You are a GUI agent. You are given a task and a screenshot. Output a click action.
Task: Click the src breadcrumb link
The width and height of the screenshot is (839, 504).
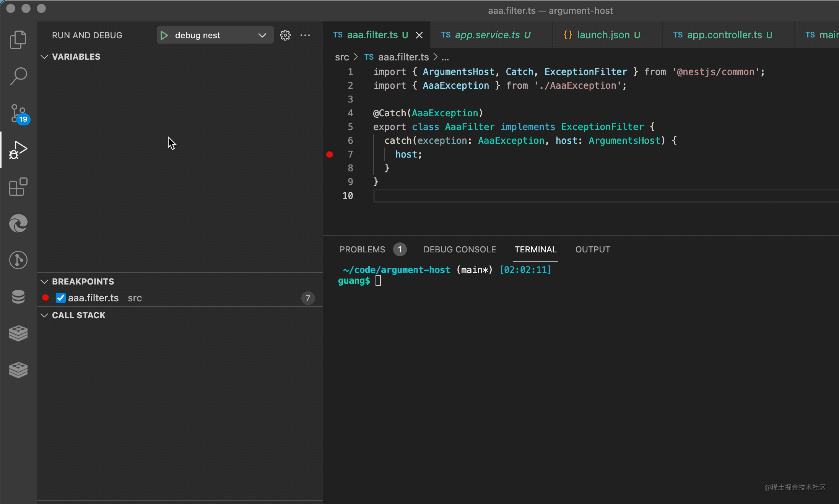tap(341, 57)
